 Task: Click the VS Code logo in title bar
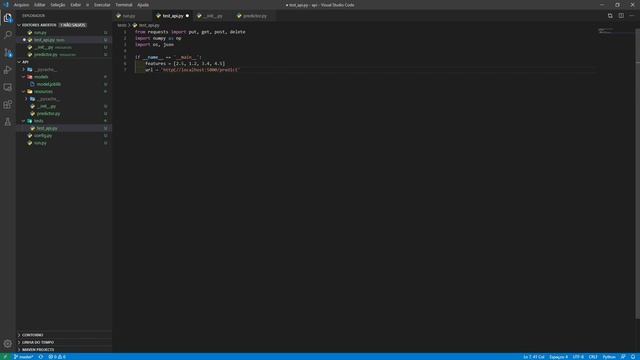pos(6,5)
